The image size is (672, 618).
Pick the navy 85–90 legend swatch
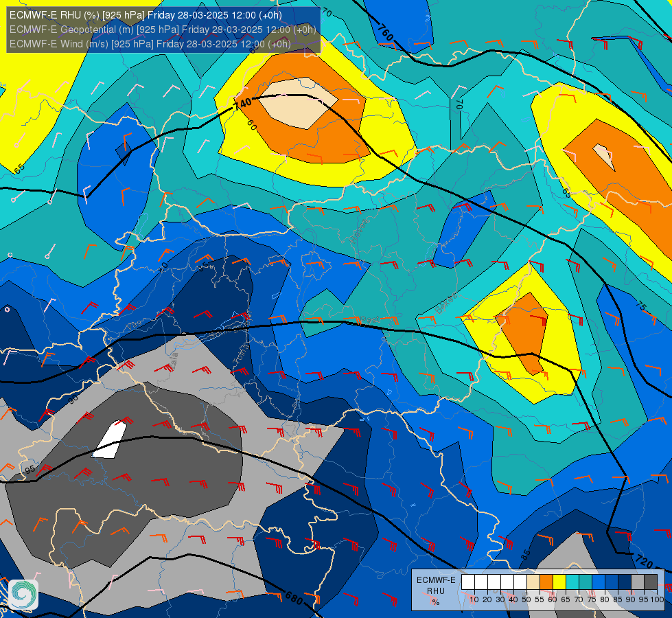[x=625, y=582]
